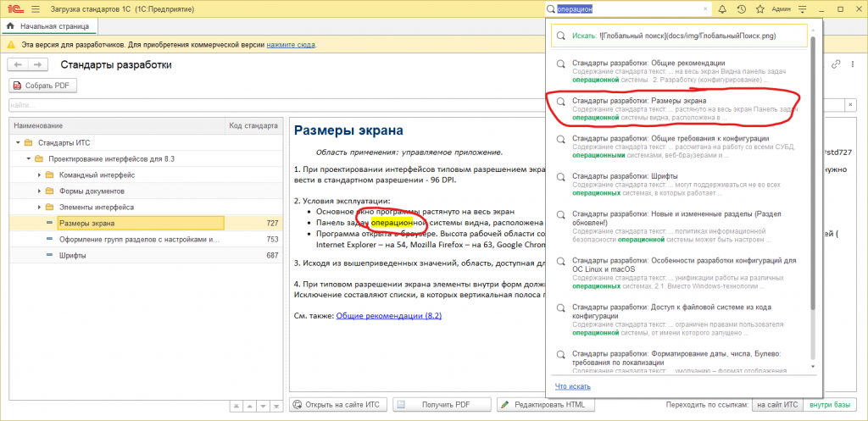The height and width of the screenshot is (421, 868).
Task: Open favorites star icon
Action: (x=760, y=9)
